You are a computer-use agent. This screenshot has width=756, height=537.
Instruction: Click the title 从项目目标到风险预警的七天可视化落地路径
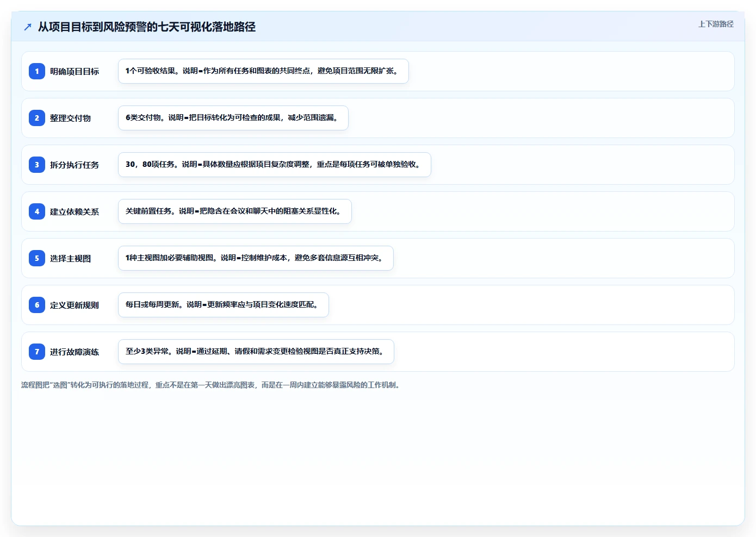[147, 27]
